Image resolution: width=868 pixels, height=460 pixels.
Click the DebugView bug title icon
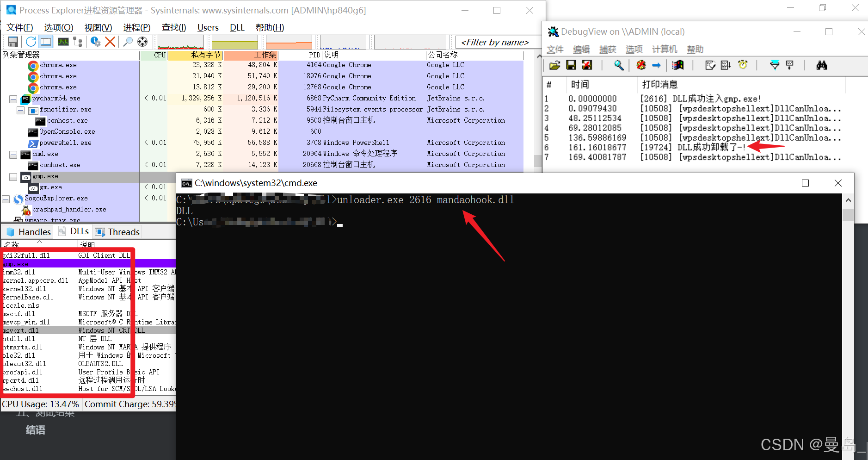(x=553, y=31)
